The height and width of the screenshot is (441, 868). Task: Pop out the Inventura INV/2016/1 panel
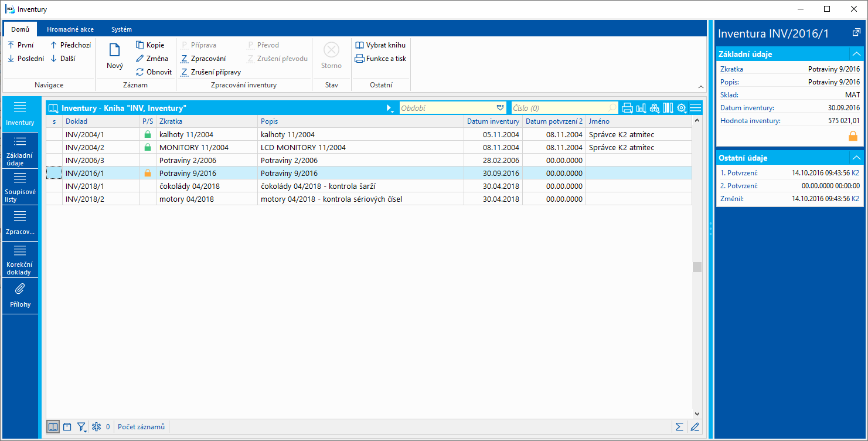[856, 33]
